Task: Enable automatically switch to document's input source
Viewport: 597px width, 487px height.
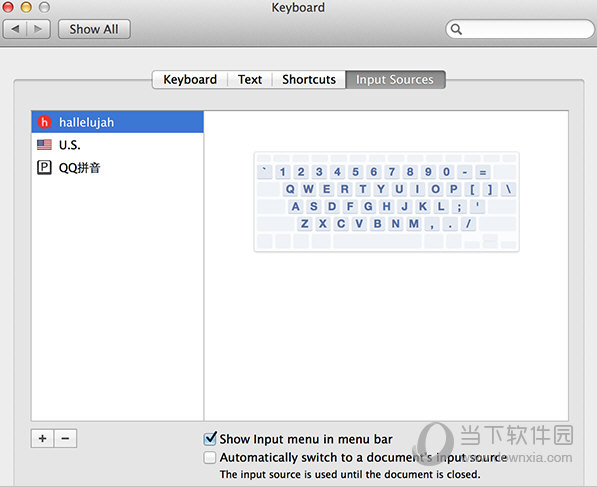Action: pyautogui.click(x=210, y=457)
